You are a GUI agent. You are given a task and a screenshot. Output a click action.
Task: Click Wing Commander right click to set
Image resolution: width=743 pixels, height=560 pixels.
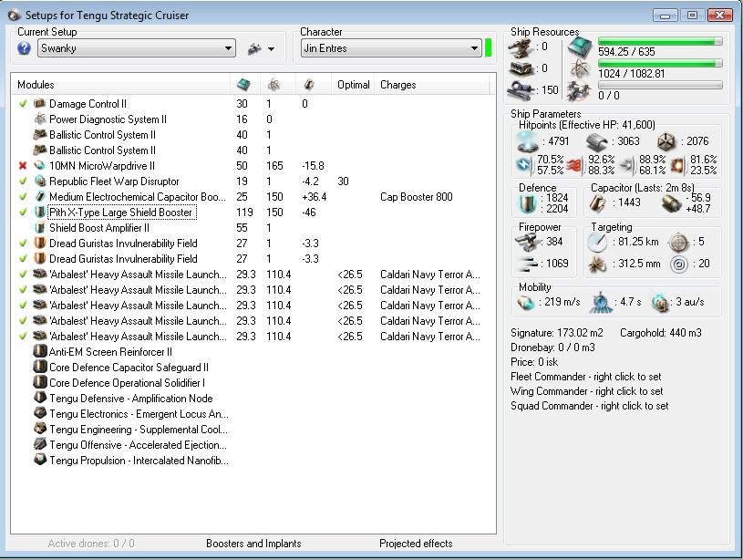pyautogui.click(x=586, y=391)
